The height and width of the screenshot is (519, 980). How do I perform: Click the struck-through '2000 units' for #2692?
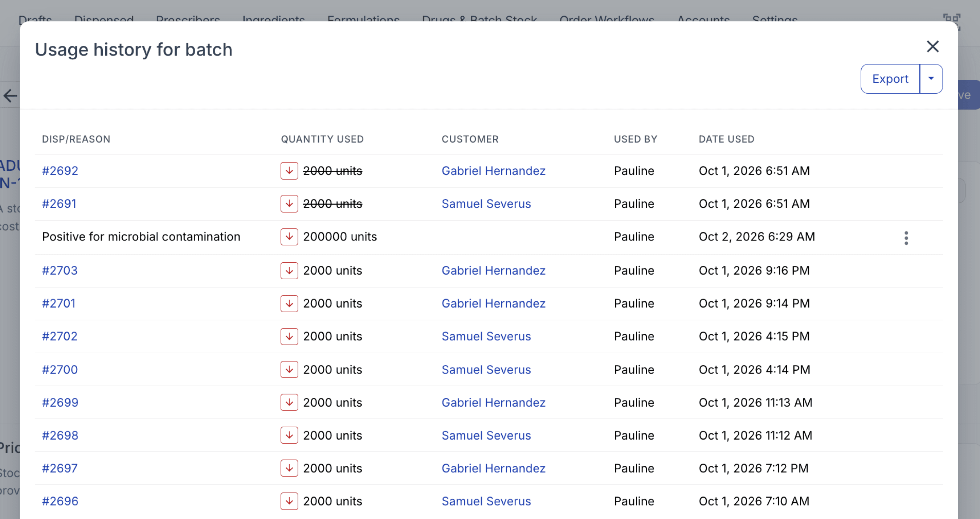pyautogui.click(x=332, y=171)
